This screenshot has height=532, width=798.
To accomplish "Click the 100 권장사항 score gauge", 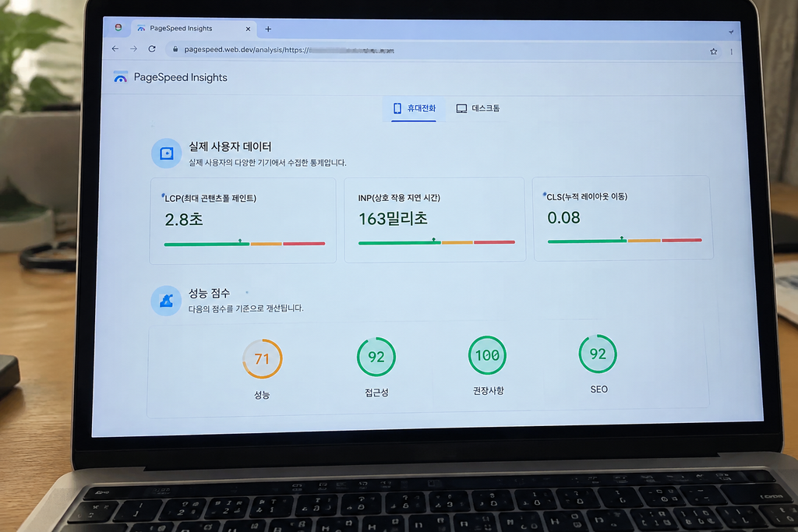I will pos(487,355).
